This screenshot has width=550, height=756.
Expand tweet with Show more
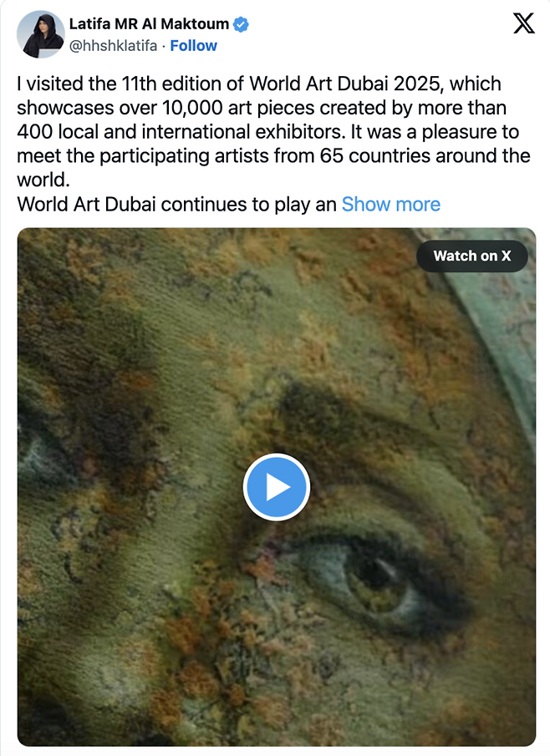[391, 205]
